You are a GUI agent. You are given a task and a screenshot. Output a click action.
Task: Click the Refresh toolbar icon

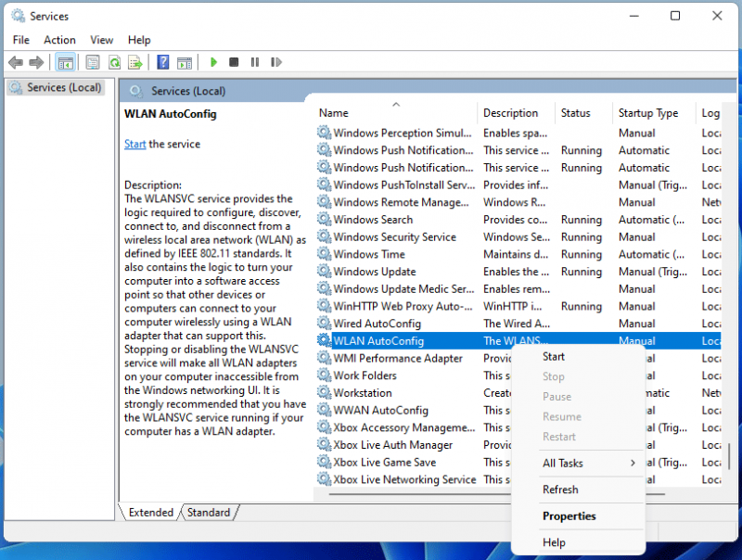click(x=114, y=62)
